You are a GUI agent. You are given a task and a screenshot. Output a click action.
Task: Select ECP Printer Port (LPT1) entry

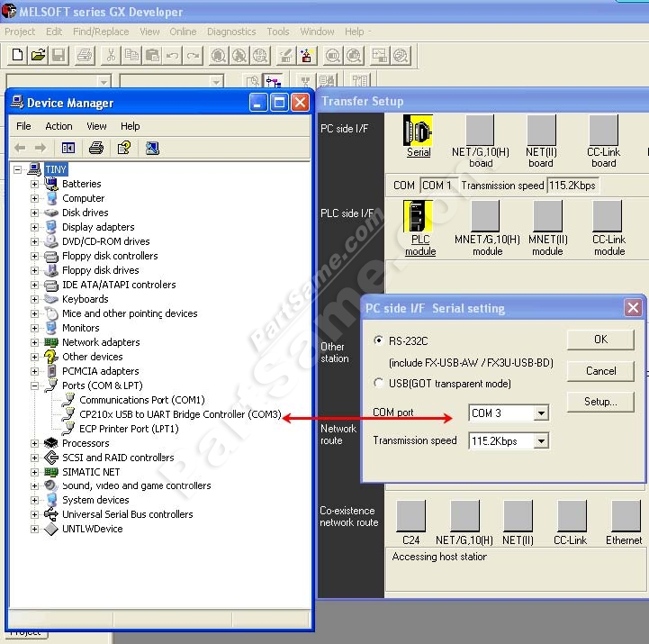(x=129, y=429)
